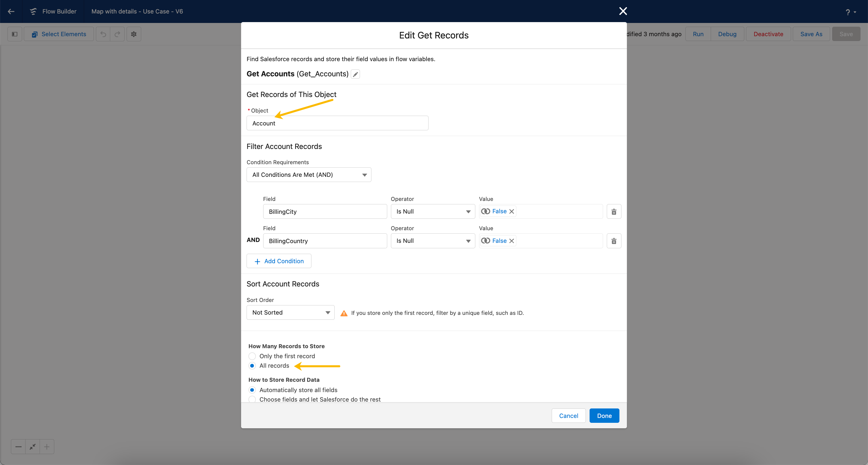Click the canvas zoom out minus button
Image resolution: width=868 pixels, height=465 pixels.
click(19, 447)
